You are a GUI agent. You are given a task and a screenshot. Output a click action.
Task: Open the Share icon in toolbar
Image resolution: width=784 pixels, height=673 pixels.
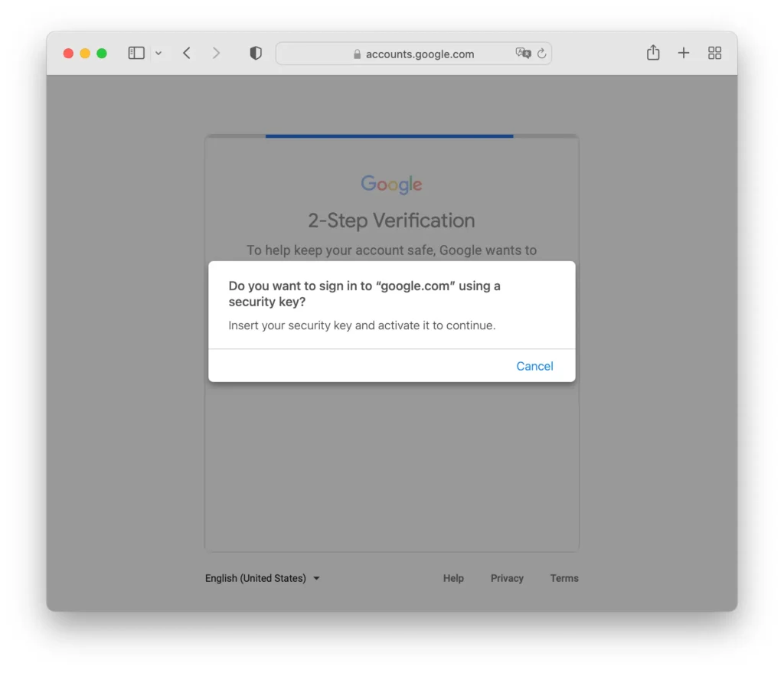(x=653, y=53)
